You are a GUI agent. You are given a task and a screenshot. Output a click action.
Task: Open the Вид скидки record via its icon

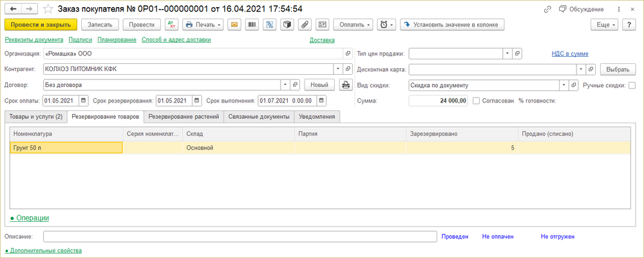573,85
